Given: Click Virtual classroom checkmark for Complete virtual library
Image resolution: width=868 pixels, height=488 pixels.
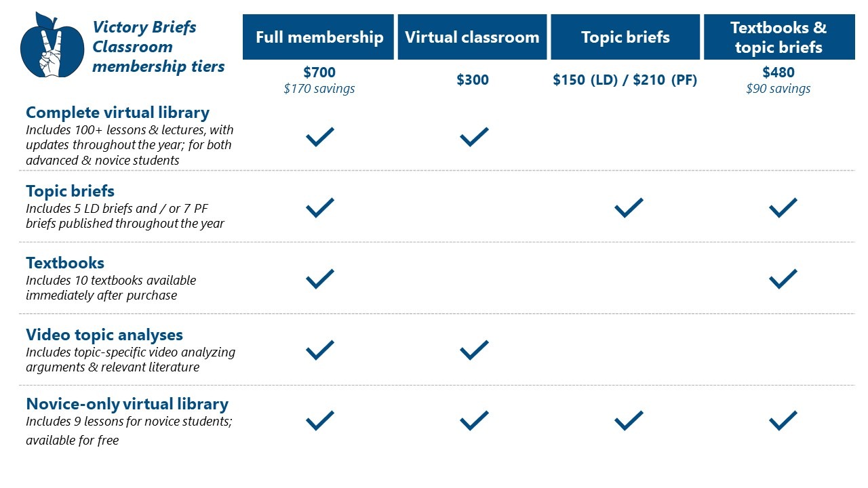Looking at the screenshot, I should tap(474, 136).
